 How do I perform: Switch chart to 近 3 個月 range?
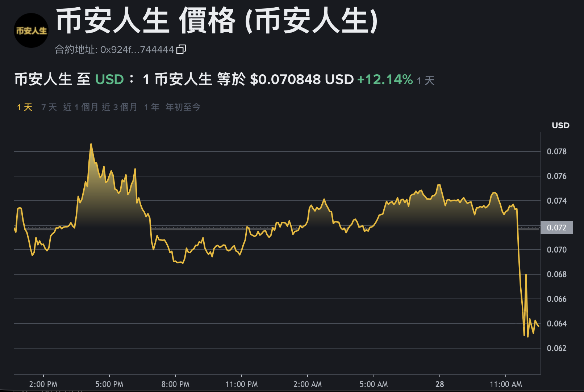coord(120,107)
